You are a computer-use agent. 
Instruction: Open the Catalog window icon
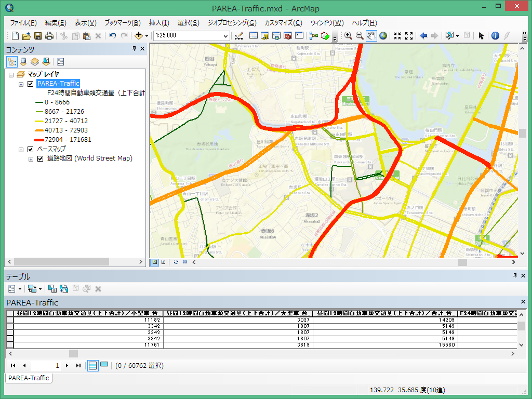pyautogui.click(x=265, y=36)
